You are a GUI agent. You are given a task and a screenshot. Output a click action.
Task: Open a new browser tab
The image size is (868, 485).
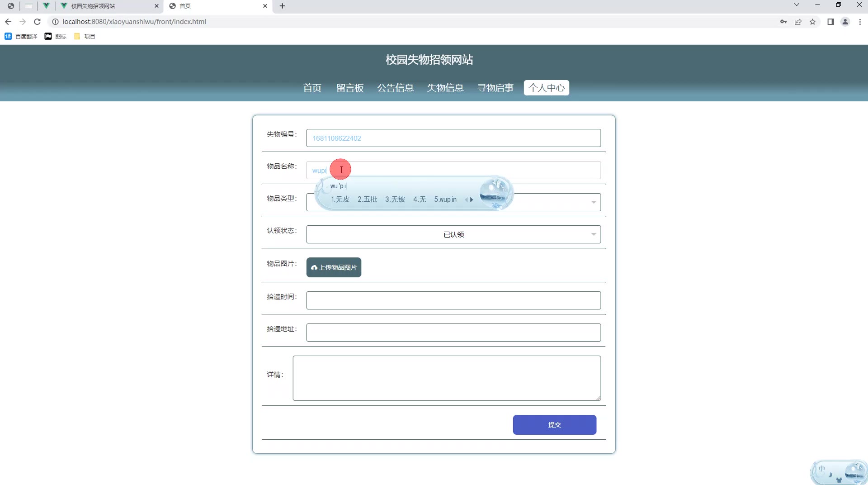click(282, 6)
